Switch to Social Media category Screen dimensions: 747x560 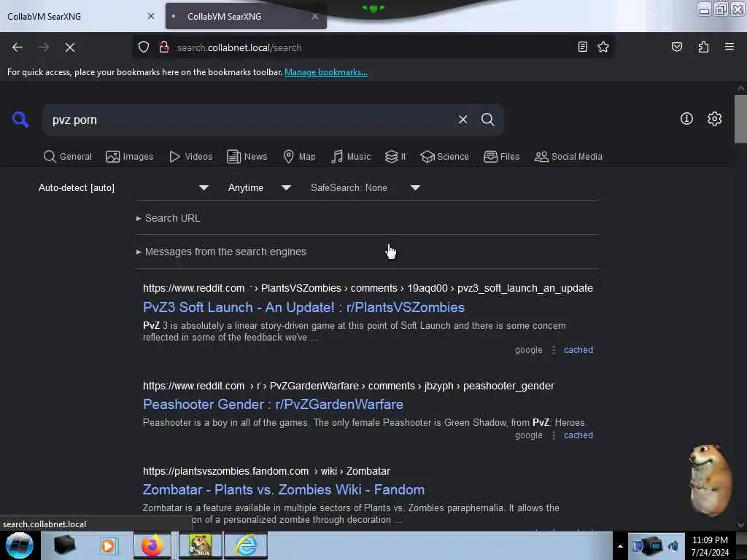[x=568, y=157]
